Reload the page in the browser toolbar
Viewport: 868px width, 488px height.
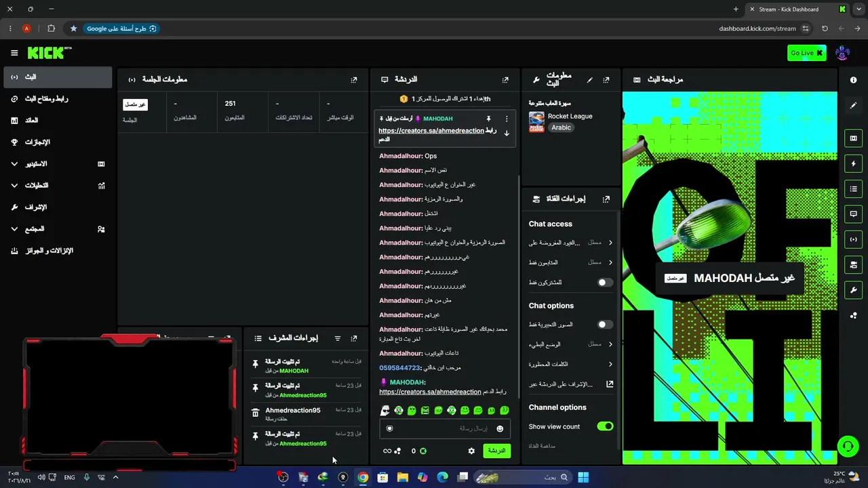(x=825, y=28)
